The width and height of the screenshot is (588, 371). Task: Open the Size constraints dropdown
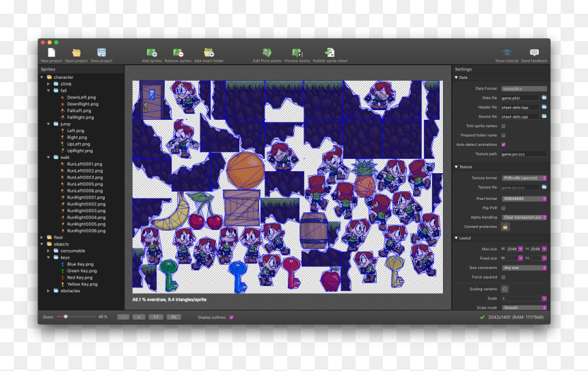[524, 268]
